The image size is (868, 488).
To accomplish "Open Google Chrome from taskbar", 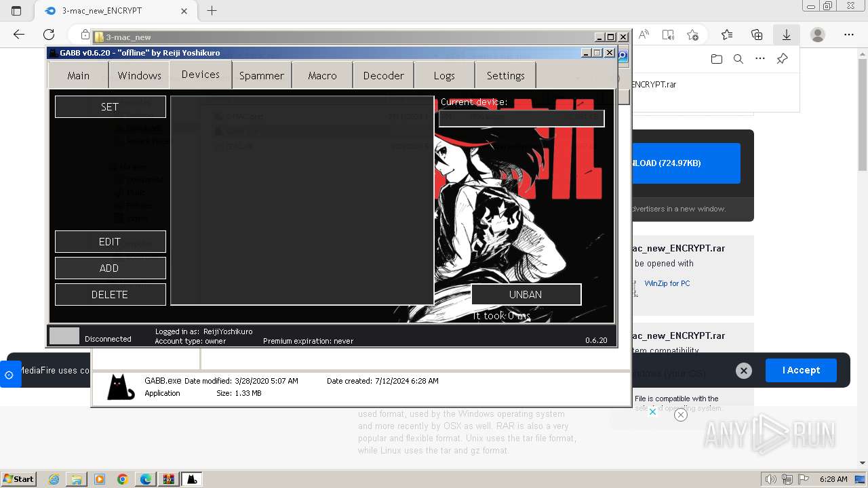I will (123, 479).
